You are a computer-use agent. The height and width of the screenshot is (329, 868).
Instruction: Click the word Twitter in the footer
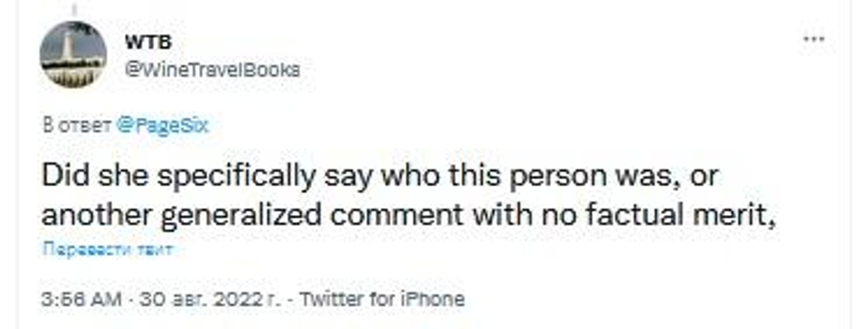click(x=332, y=299)
